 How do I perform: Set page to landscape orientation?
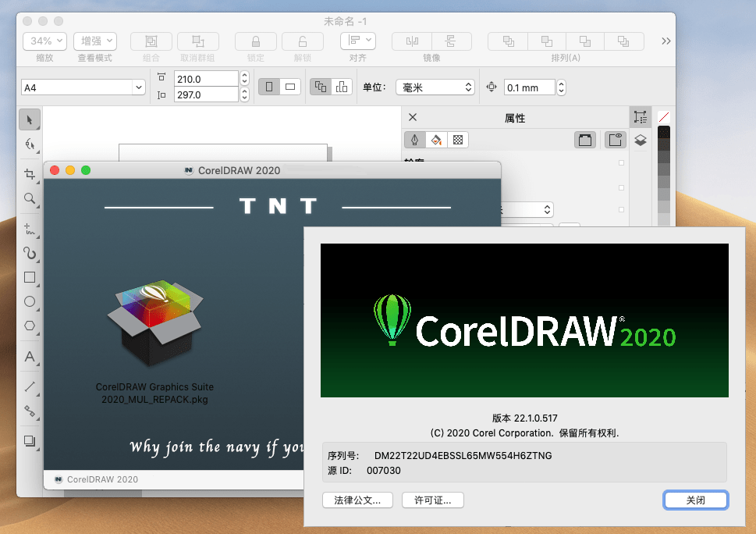coord(290,87)
